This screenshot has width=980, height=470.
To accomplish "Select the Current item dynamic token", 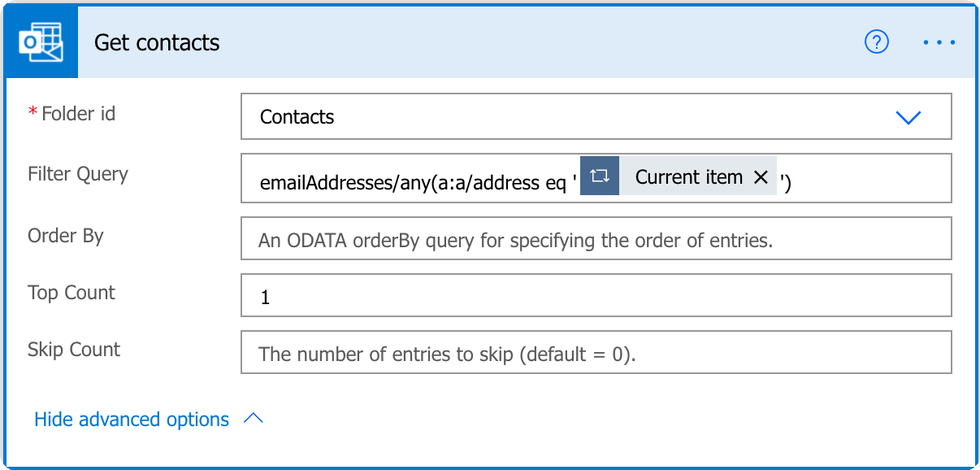I will (679, 176).
